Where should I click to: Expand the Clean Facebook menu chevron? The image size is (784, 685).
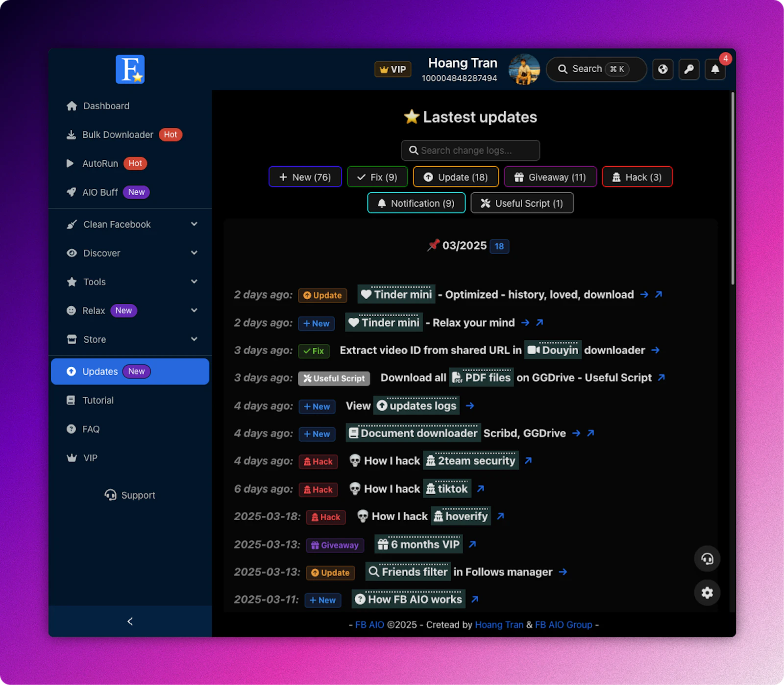coord(194,224)
